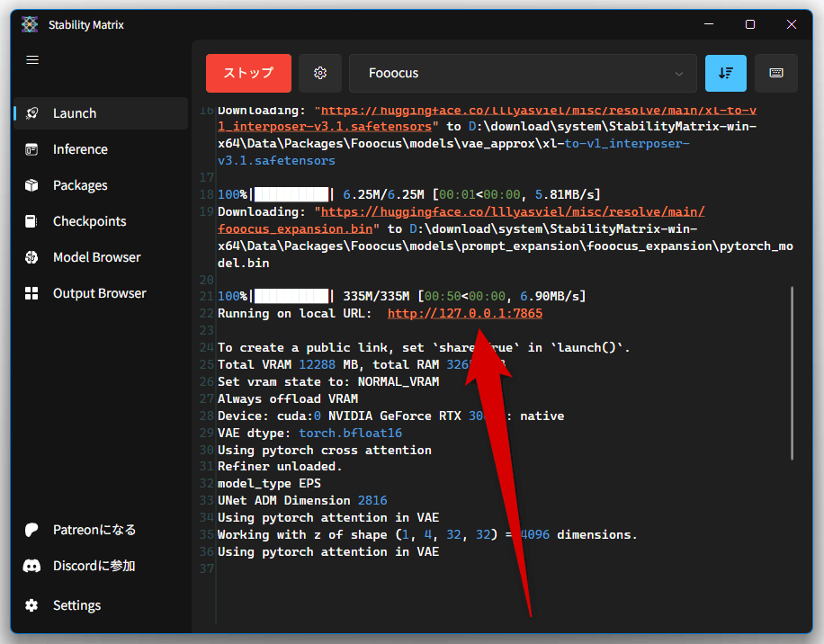Click "Device: cuda:0 NVIDIA GeForce RTX" line
824x644 pixels.
click(391, 416)
